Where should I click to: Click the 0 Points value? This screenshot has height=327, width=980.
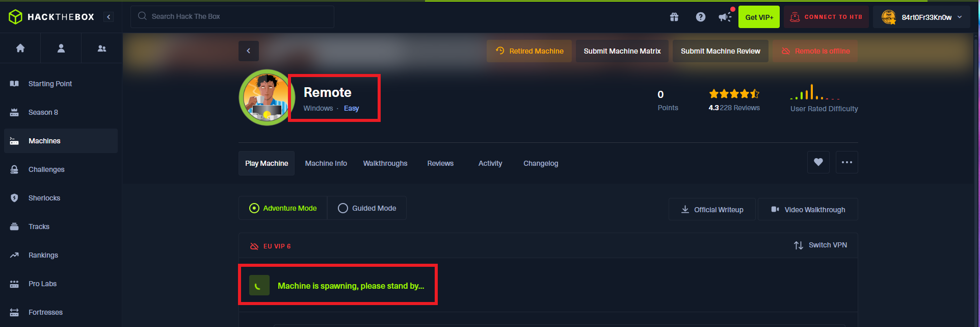(x=661, y=94)
